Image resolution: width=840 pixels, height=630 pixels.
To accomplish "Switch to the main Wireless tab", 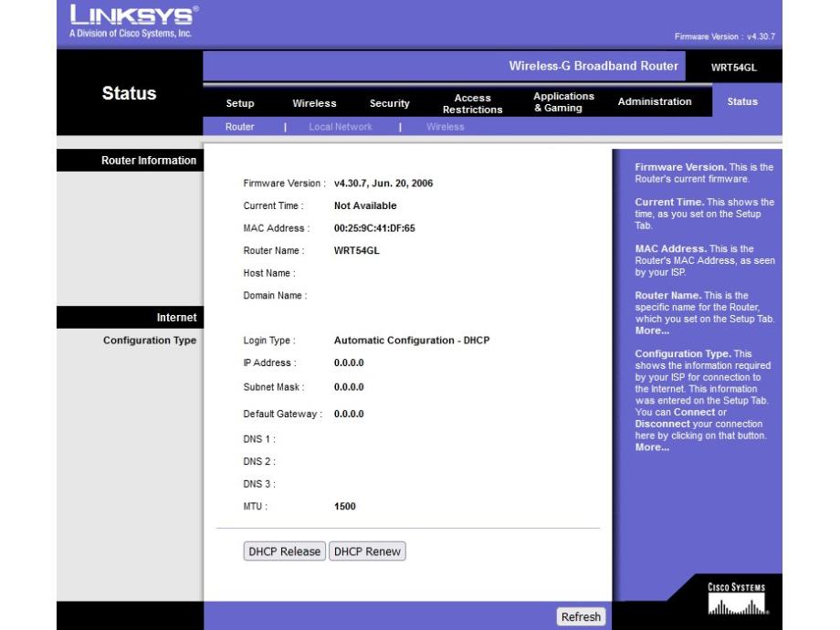I will point(314,103).
